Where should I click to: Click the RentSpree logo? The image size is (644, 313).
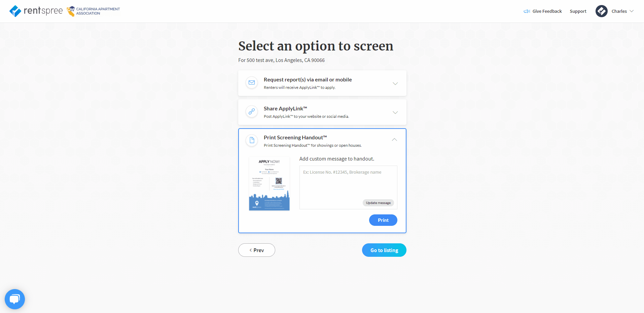click(36, 11)
